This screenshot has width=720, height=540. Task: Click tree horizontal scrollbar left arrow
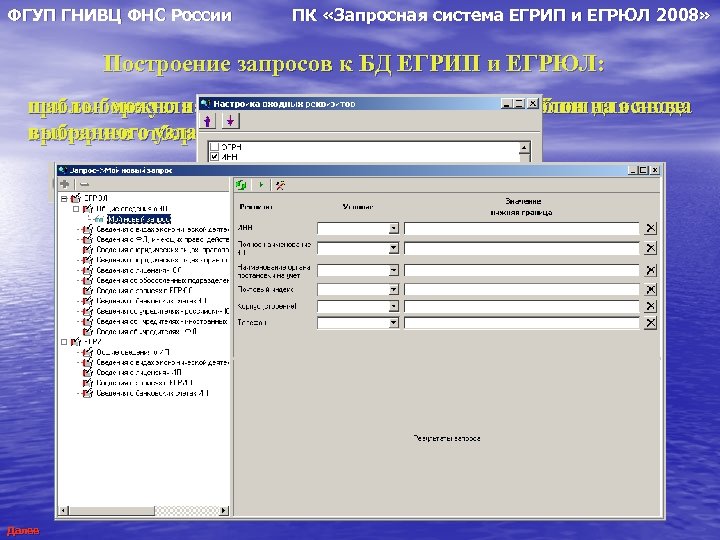click(64, 510)
